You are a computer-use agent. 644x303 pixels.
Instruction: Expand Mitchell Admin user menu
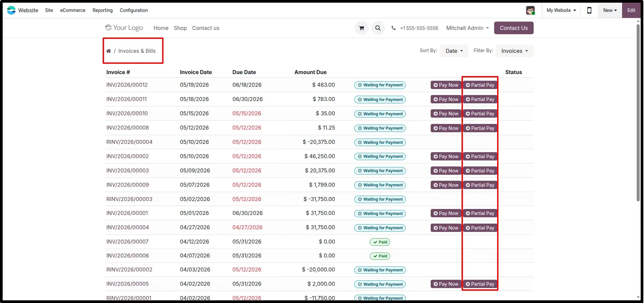[467, 28]
